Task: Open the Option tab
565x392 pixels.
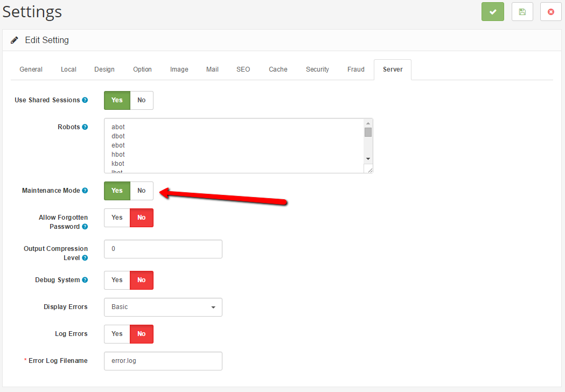Action: 142,69
